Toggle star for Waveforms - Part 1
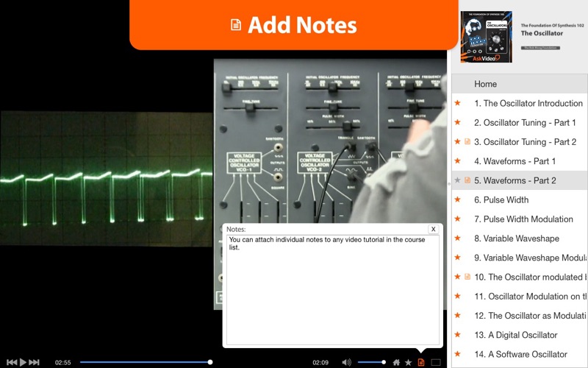The height and width of the screenshot is (368, 588). (x=457, y=160)
